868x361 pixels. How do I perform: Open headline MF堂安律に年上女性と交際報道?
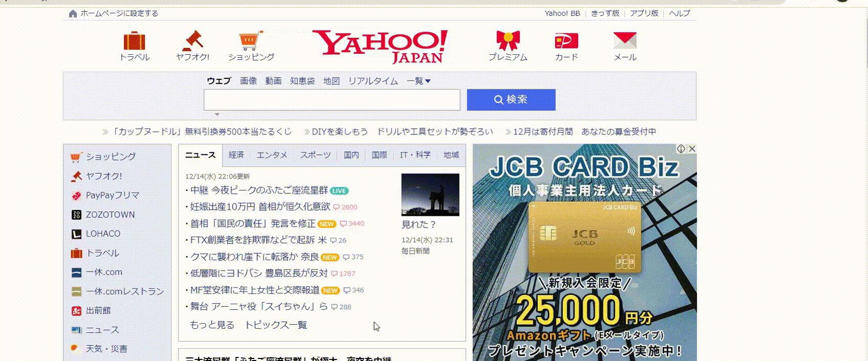tap(255, 290)
